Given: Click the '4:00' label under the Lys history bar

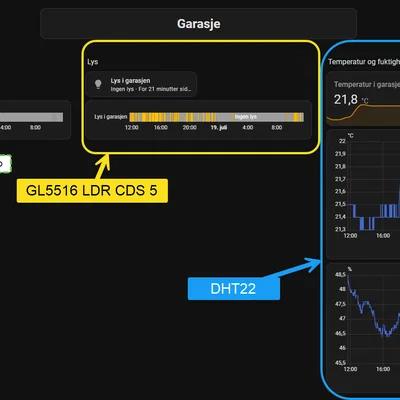Looking at the screenshot, I should 248,128.
